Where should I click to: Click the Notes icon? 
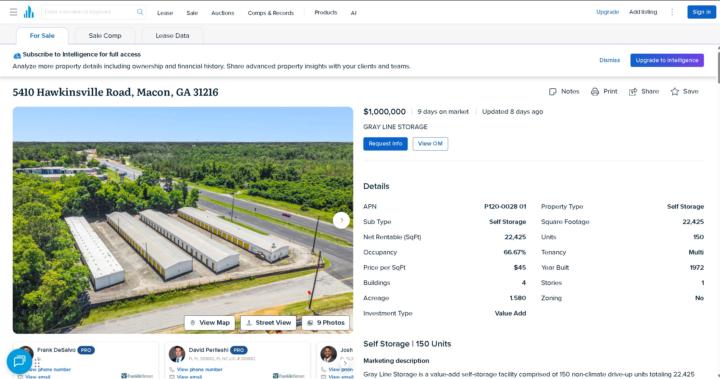pos(553,91)
